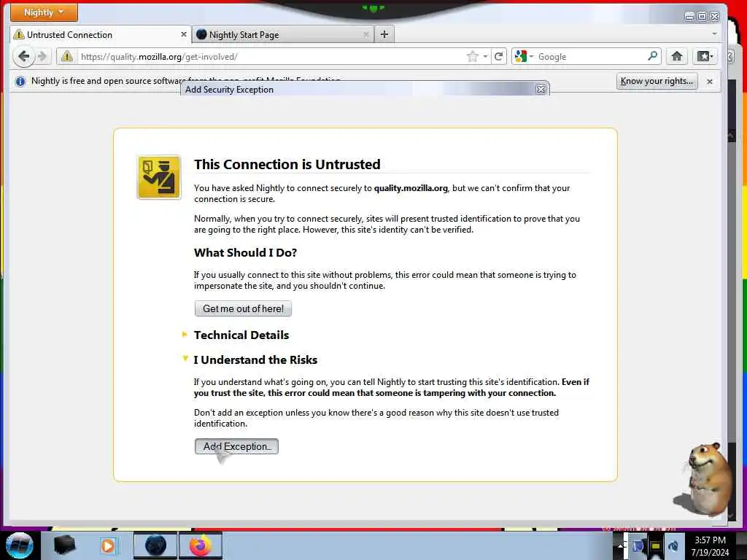Open the tab list dropdown arrow

tap(714, 34)
